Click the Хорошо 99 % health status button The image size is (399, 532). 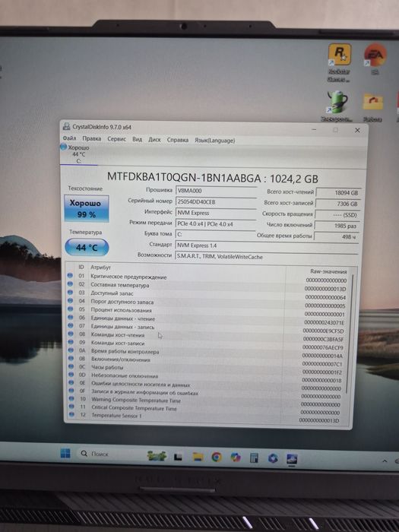[x=87, y=208]
